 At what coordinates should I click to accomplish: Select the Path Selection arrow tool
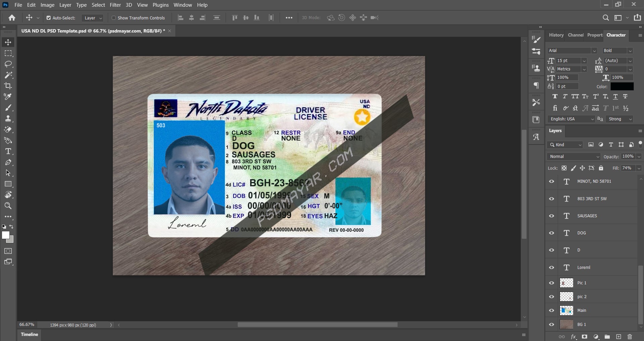[8, 173]
